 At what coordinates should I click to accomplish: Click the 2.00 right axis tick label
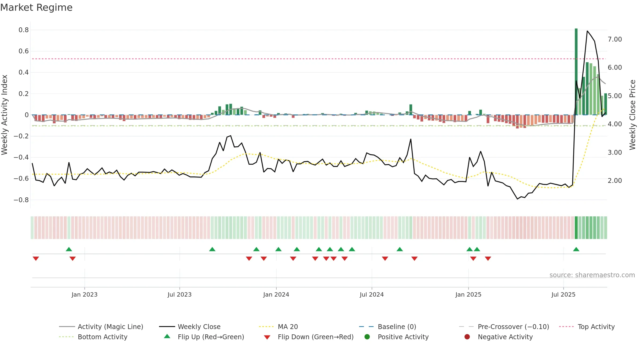[615, 180]
